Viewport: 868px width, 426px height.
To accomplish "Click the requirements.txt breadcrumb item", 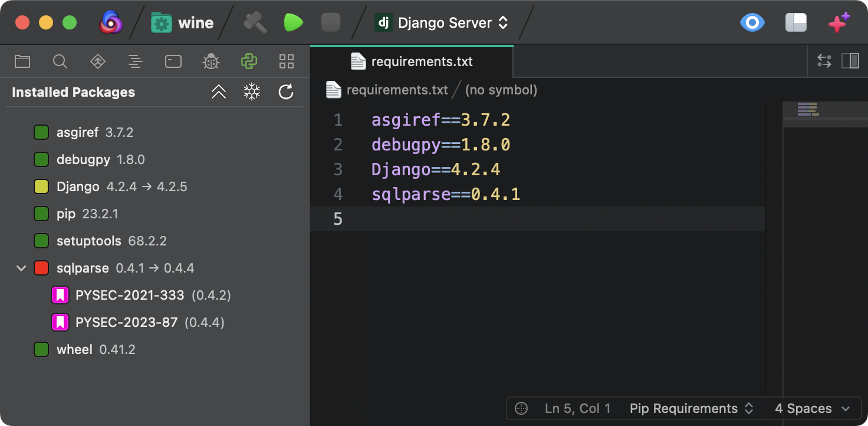I will point(396,90).
